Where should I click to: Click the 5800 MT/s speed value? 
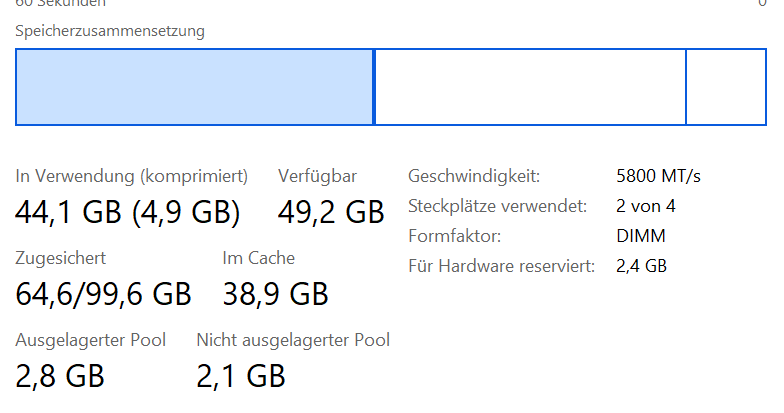658,176
